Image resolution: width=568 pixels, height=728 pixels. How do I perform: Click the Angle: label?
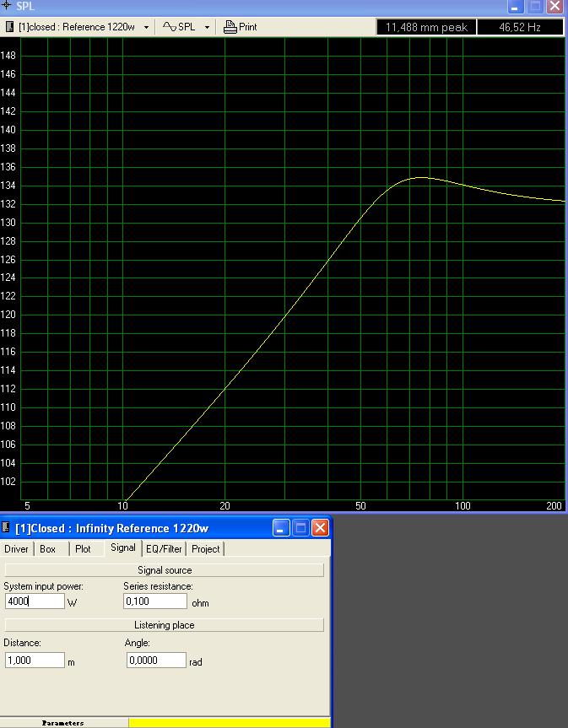137,643
